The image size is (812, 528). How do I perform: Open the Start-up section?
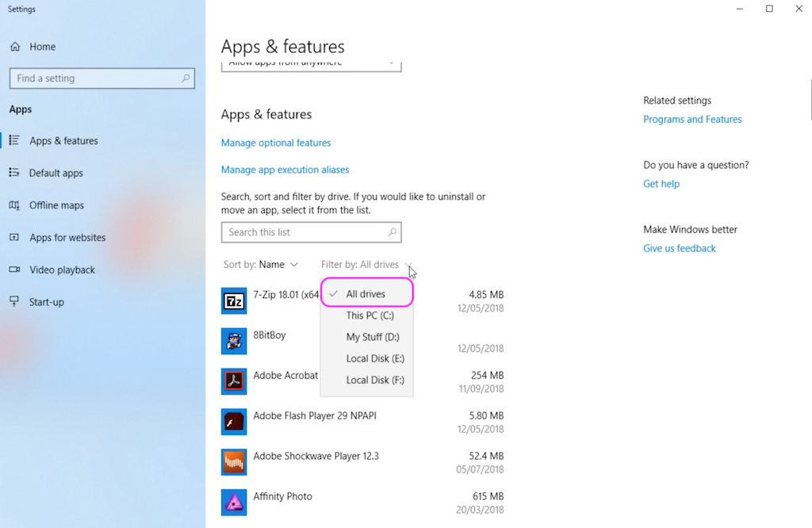click(47, 302)
